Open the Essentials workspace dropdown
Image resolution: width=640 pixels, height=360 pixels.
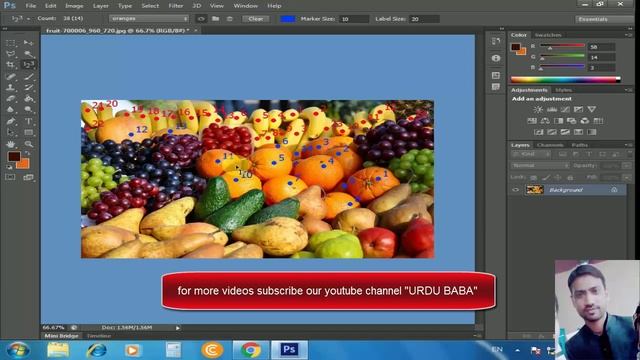[x=604, y=19]
